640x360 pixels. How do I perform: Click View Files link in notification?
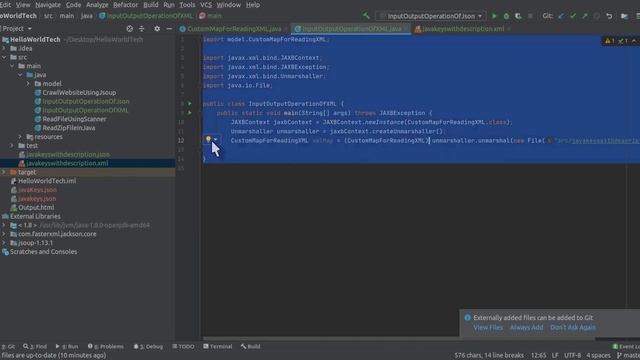click(x=488, y=327)
